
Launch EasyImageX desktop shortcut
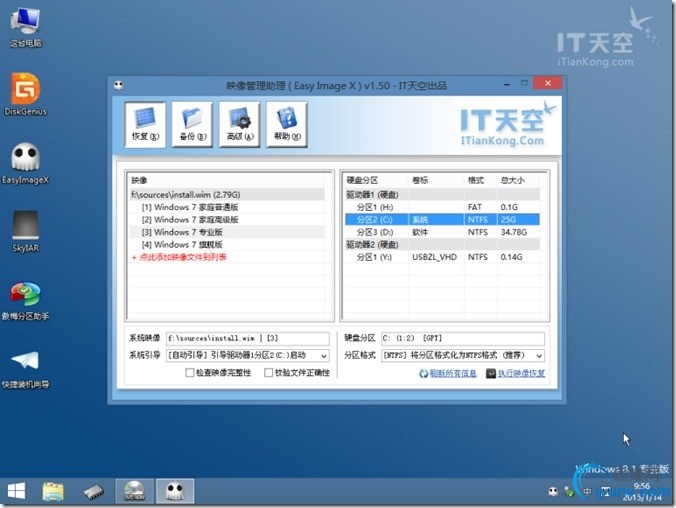(x=25, y=163)
